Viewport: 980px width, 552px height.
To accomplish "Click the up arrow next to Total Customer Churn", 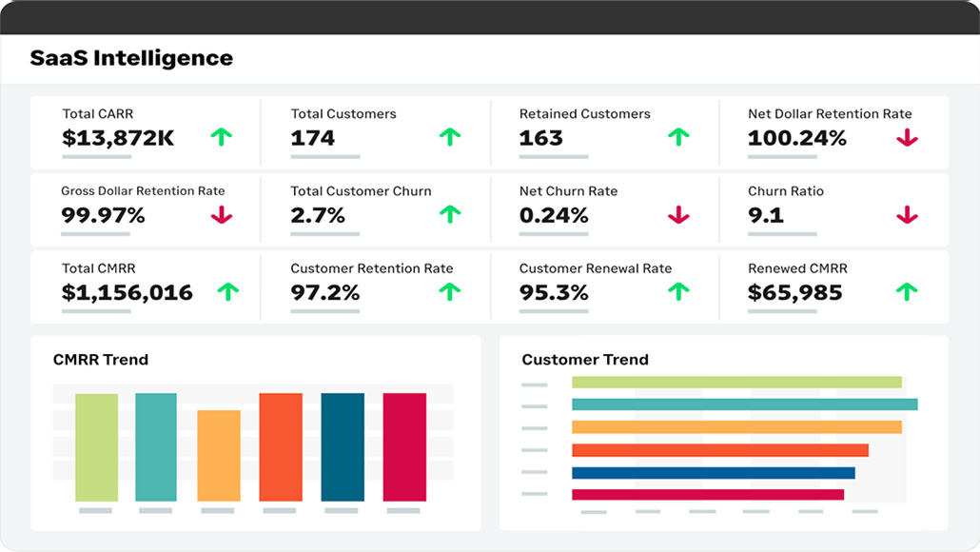I will point(449,215).
